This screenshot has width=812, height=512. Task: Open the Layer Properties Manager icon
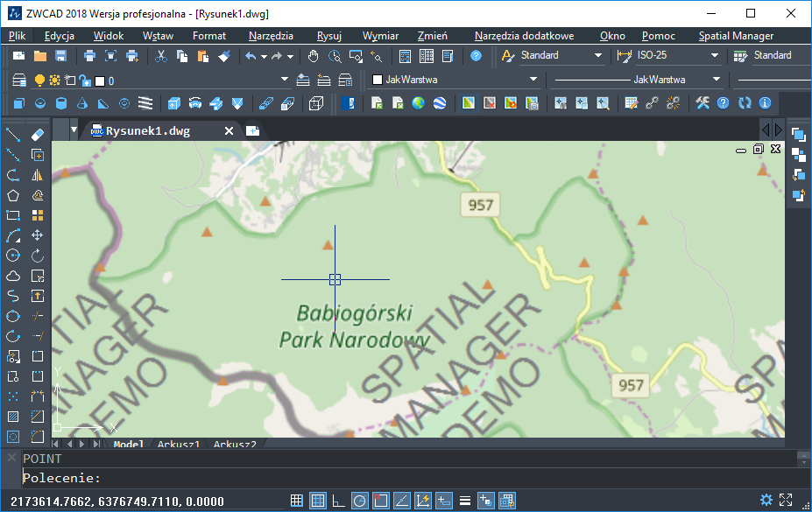[19, 81]
